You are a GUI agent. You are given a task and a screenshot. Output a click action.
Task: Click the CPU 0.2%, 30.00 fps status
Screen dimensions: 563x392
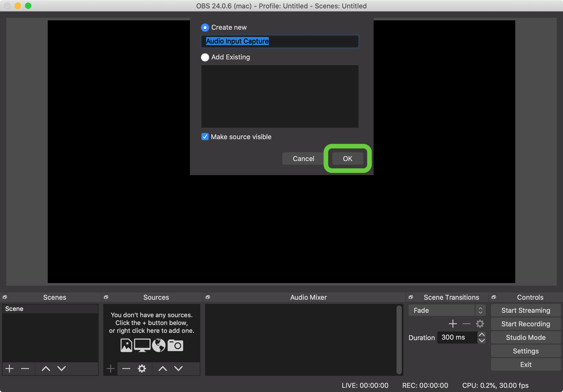(x=495, y=385)
